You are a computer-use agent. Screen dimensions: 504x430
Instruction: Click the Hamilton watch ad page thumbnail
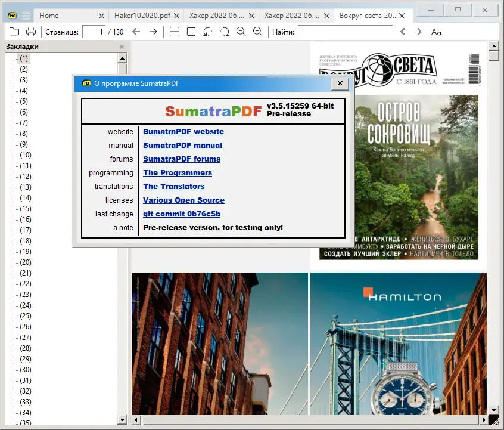click(398, 344)
